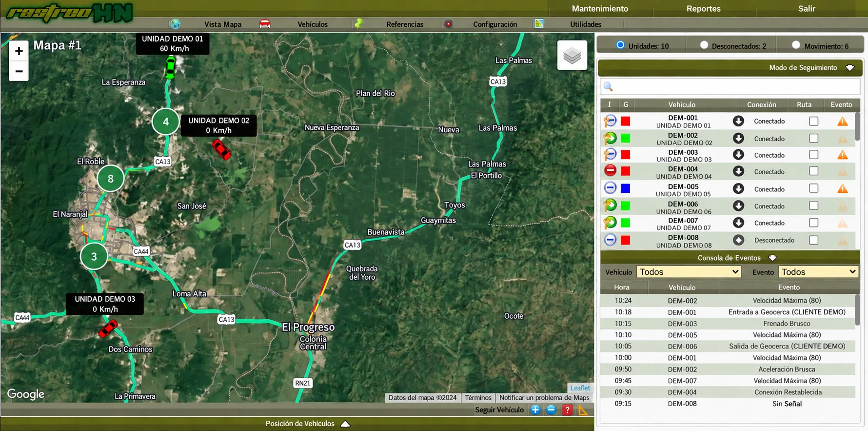Open the red help question mark icon
Image resolution: width=868 pixels, height=431 pixels.
click(x=567, y=410)
